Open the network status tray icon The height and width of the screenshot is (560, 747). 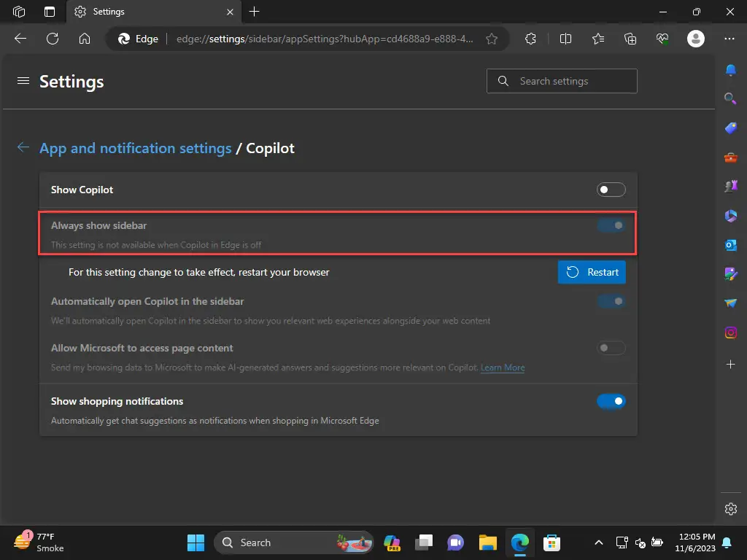622,542
